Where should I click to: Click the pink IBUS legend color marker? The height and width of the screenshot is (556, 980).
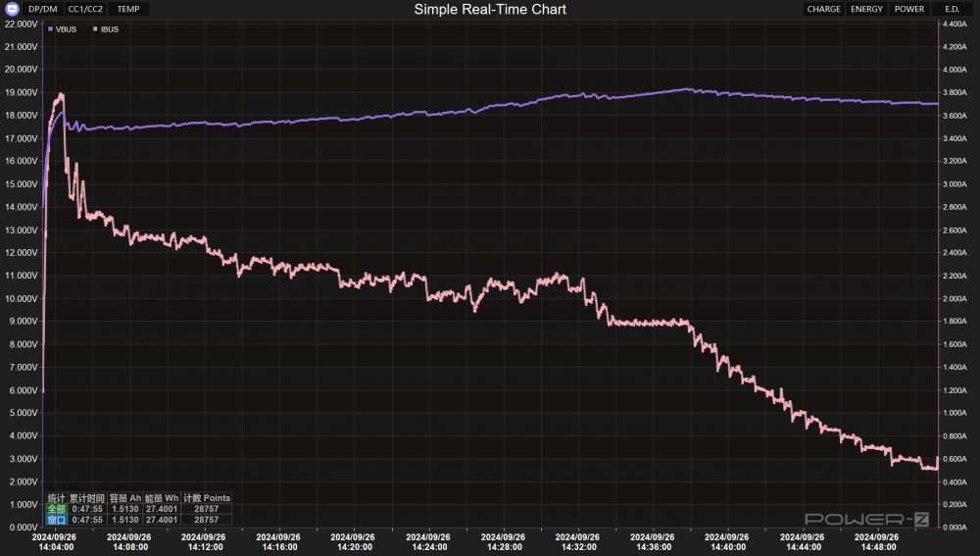point(96,29)
